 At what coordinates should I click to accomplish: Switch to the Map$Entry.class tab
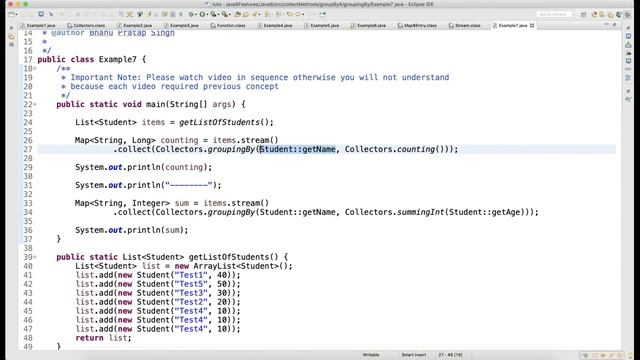pos(417,25)
